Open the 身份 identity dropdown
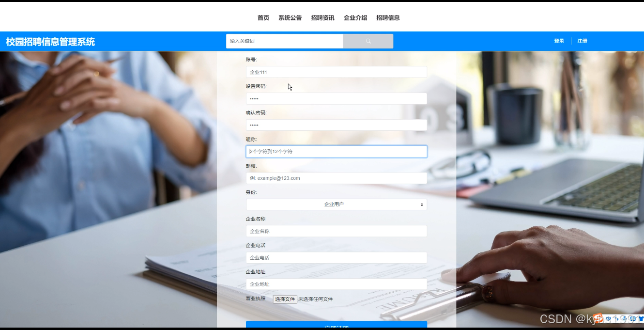 (337, 204)
